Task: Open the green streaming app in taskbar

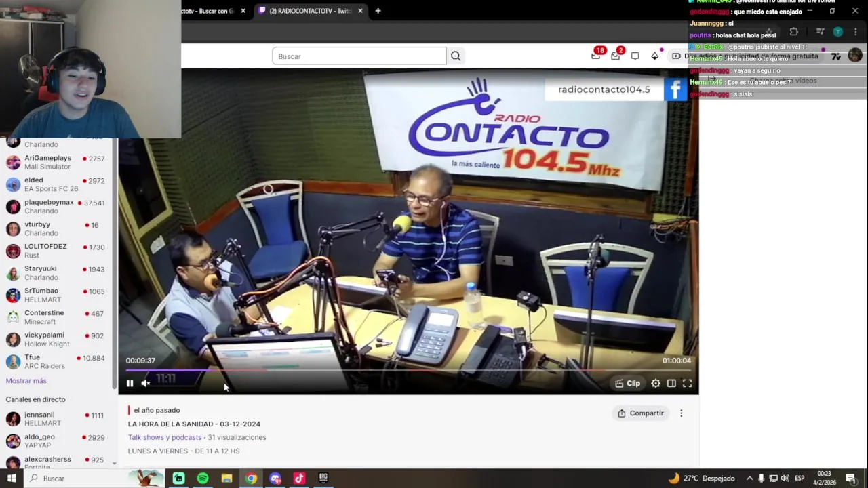Action: tap(178, 479)
